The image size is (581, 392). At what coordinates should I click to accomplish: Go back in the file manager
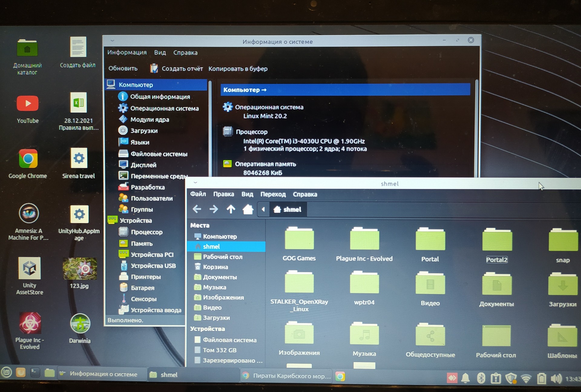click(197, 209)
